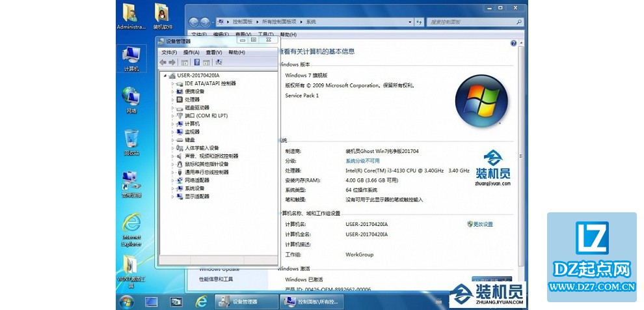Viewport: 644px width, 310px height.
Task: Select the 系统设备 icon in device tree
Action: [x=180, y=188]
